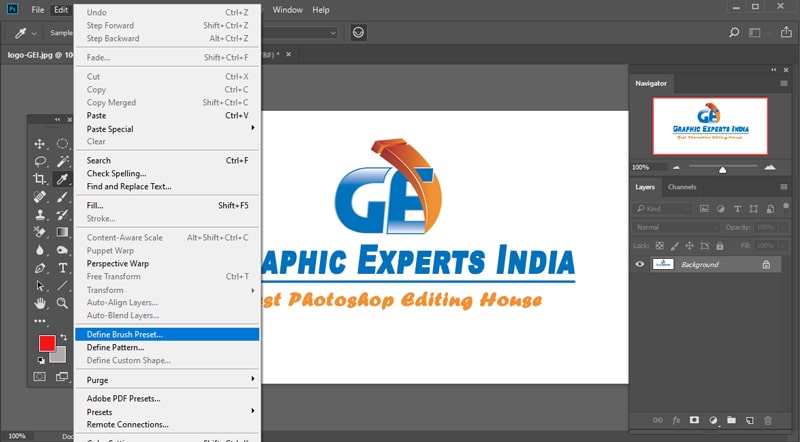Select the Magic Wand tool
This screenshot has width=800, height=442.
(x=62, y=162)
